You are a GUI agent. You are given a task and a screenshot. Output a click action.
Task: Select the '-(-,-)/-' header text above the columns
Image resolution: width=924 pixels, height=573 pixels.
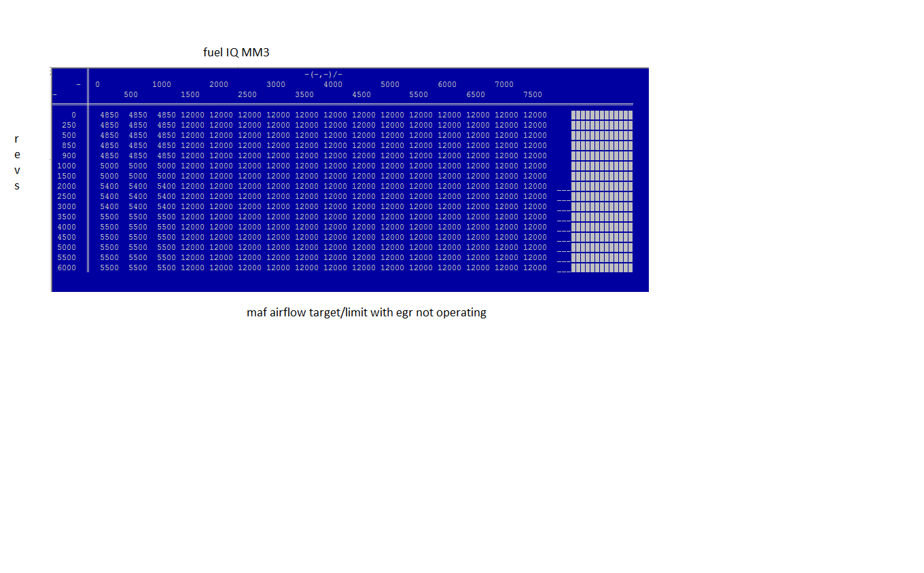(323, 74)
